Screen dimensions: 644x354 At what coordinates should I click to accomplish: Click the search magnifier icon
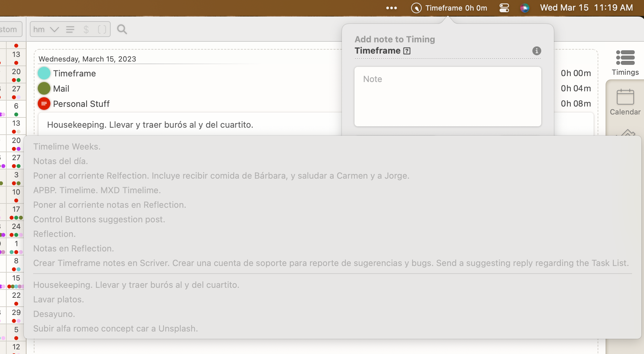[122, 29]
